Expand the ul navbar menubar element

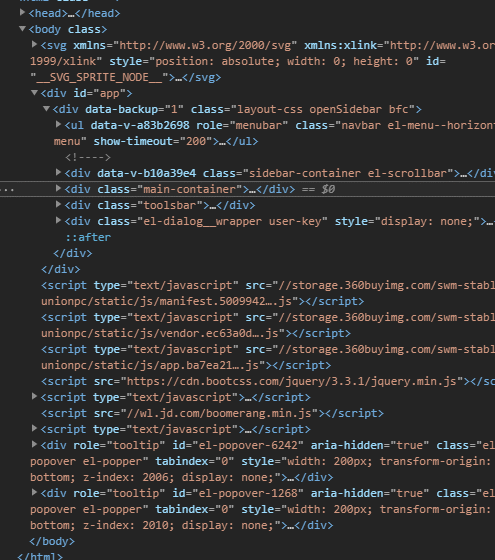pyautogui.click(x=58, y=125)
